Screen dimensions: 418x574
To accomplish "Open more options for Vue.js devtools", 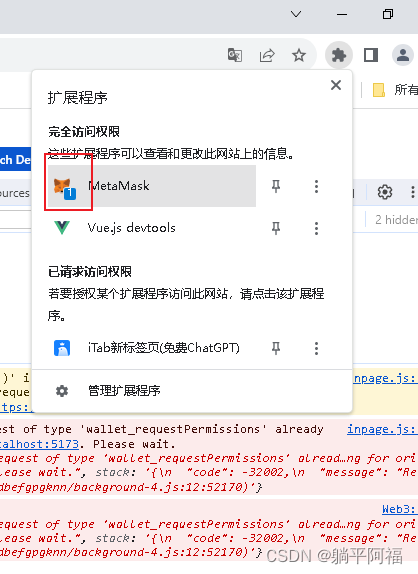I will tap(316, 228).
